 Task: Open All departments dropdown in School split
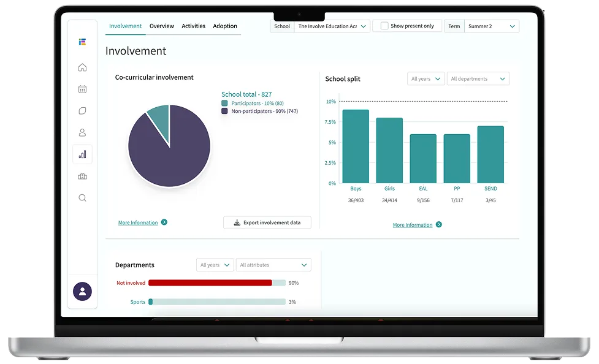pyautogui.click(x=478, y=79)
